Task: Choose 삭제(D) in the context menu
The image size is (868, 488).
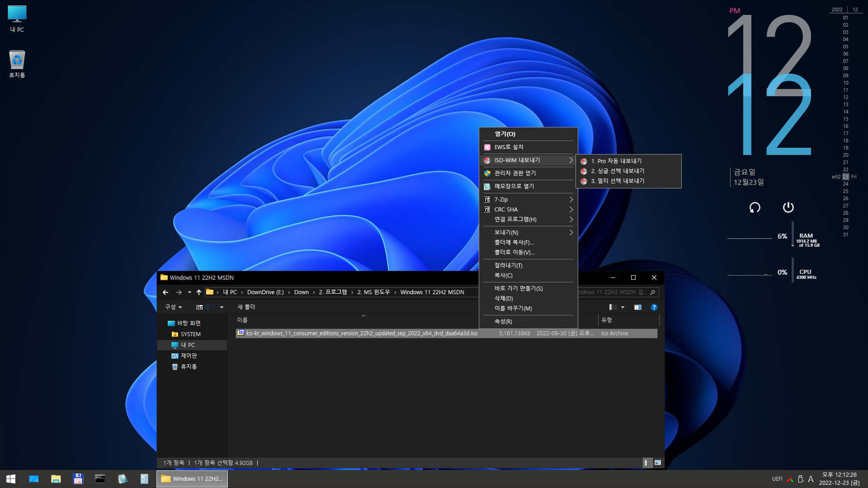Action: pos(528,299)
